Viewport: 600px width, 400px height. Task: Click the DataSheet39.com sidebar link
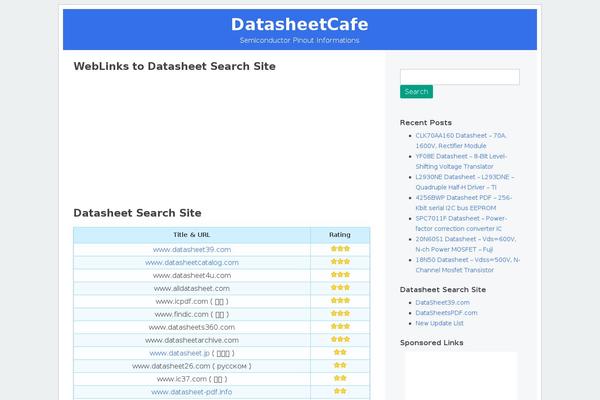[442, 302]
